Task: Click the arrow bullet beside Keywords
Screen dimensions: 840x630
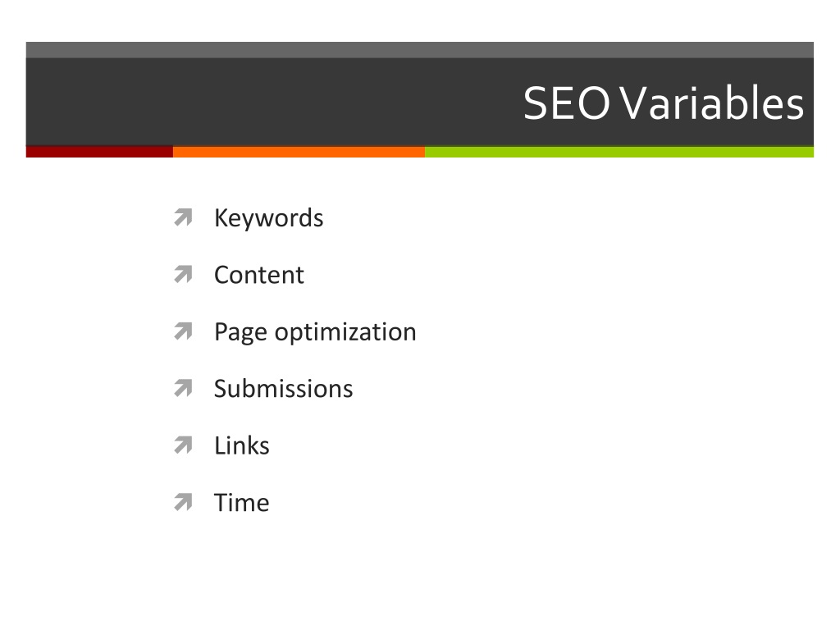Action: (183, 217)
